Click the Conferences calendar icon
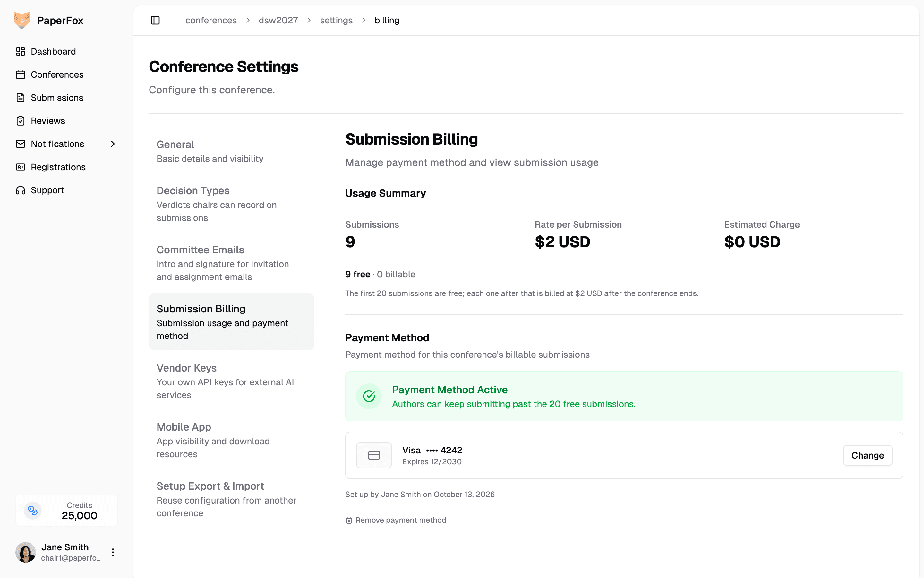 point(21,74)
